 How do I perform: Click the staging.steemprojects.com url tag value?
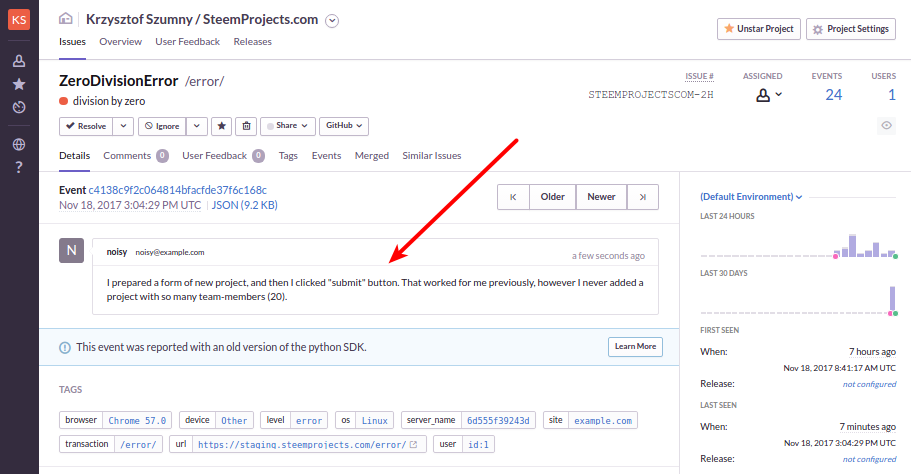tap(302, 444)
